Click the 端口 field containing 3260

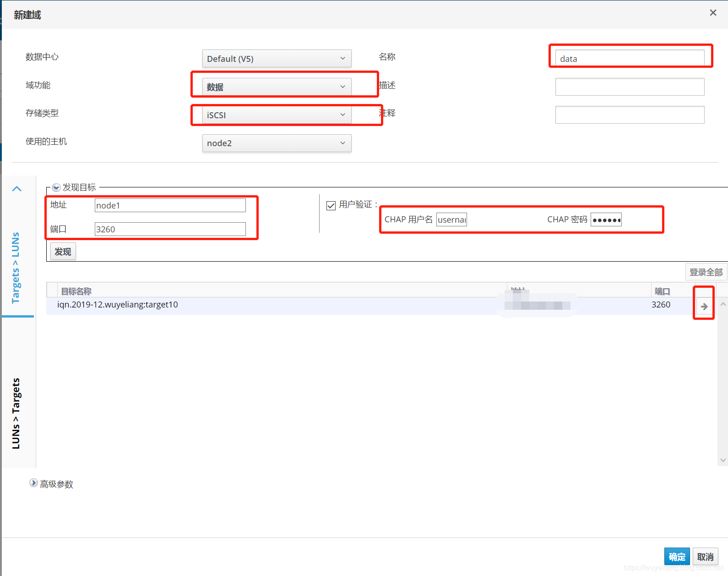pos(170,229)
